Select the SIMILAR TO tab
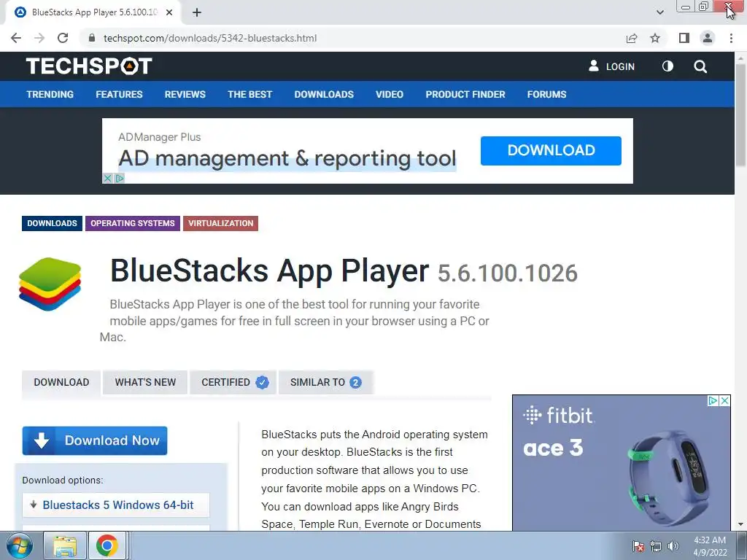The height and width of the screenshot is (560, 747). click(x=326, y=382)
